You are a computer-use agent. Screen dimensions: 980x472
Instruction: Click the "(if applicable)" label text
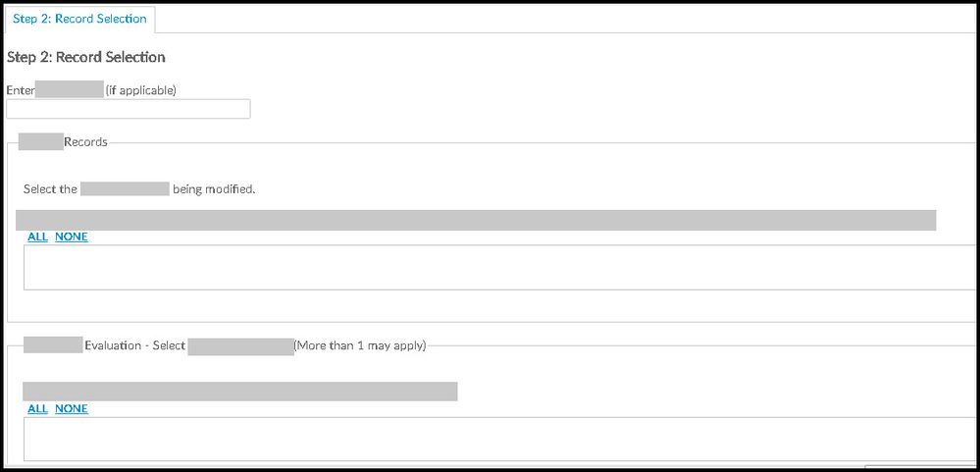point(140,90)
